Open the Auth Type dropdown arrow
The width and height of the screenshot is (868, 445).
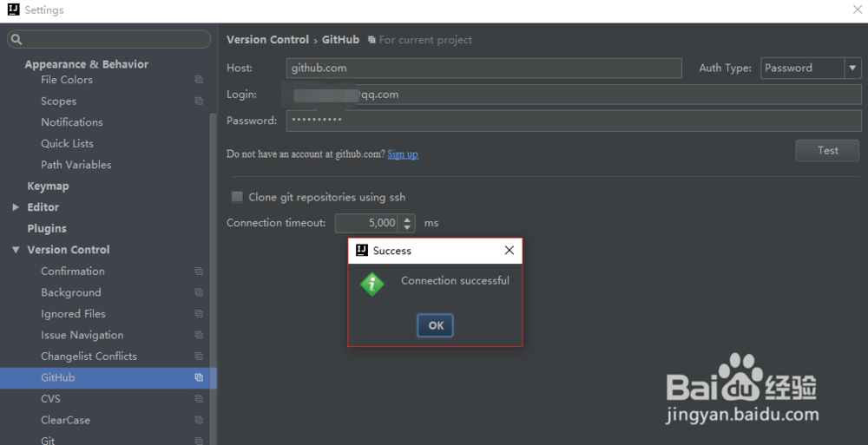(x=852, y=68)
